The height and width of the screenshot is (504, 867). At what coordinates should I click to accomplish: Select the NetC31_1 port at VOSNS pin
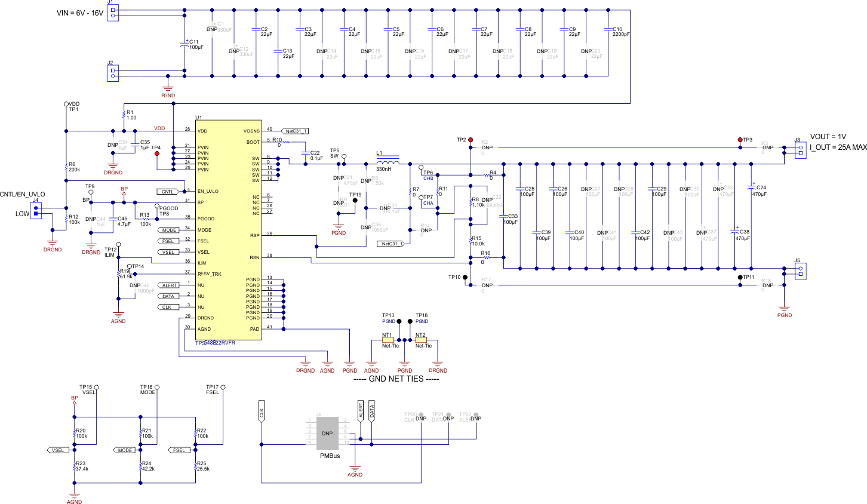click(x=295, y=131)
